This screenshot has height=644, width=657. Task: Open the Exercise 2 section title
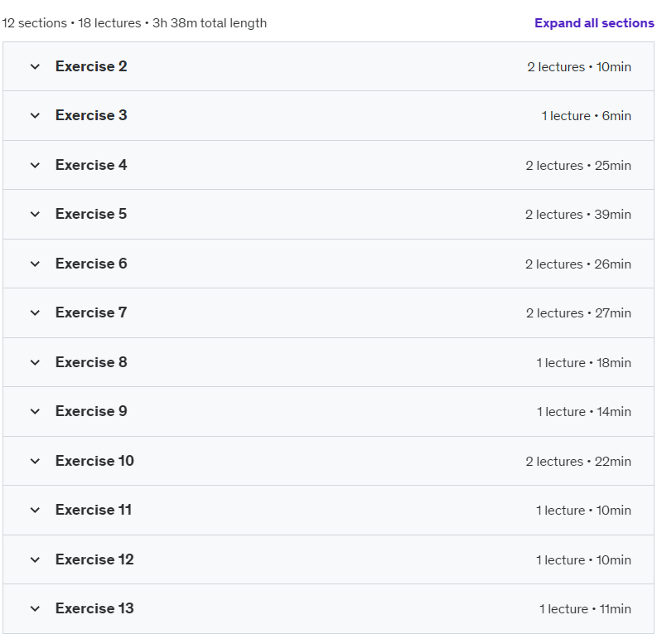pos(91,66)
